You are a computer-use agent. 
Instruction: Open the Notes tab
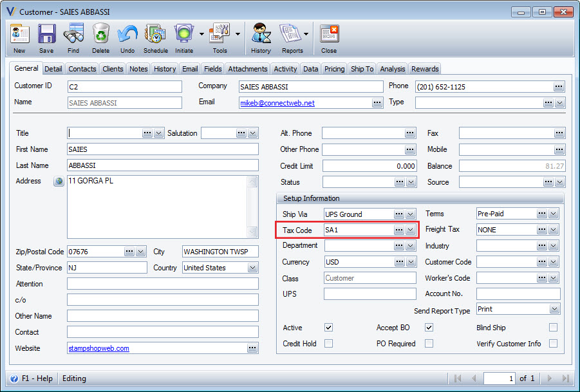point(138,69)
